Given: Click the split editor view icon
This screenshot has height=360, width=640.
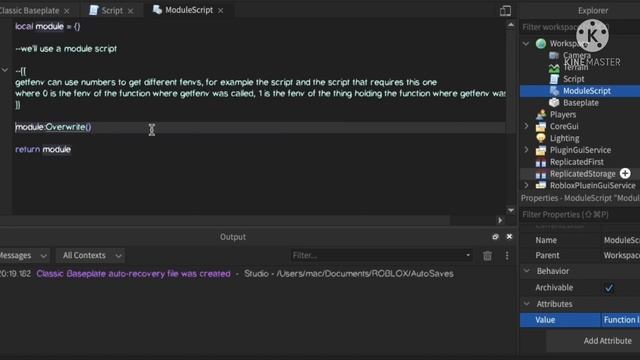Looking at the screenshot, I should (x=505, y=11).
